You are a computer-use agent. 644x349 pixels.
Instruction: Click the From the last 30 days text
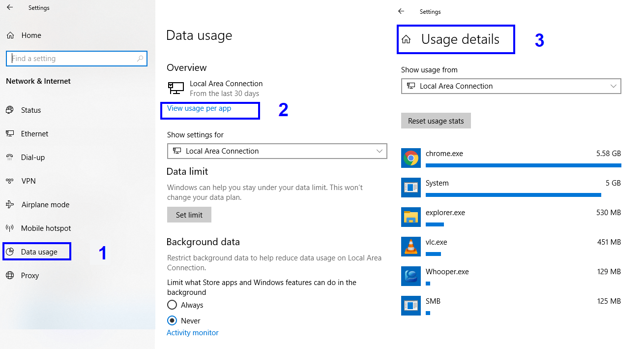[224, 94]
